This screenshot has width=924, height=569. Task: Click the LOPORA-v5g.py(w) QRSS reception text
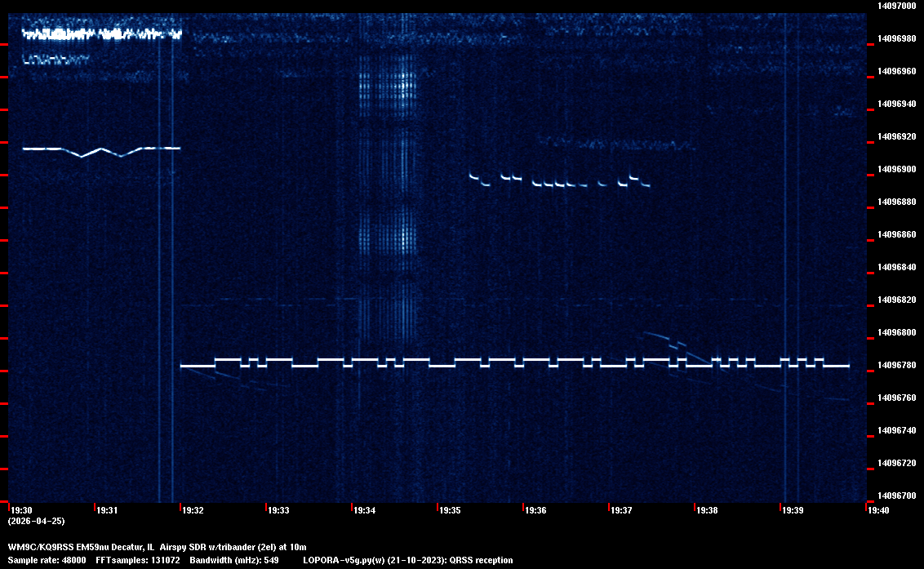pyautogui.click(x=408, y=560)
